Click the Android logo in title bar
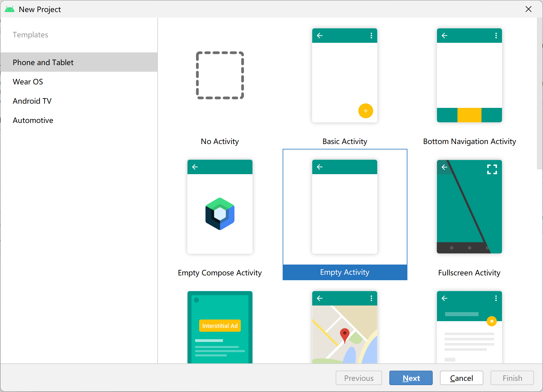 pyautogui.click(x=10, y=9)
